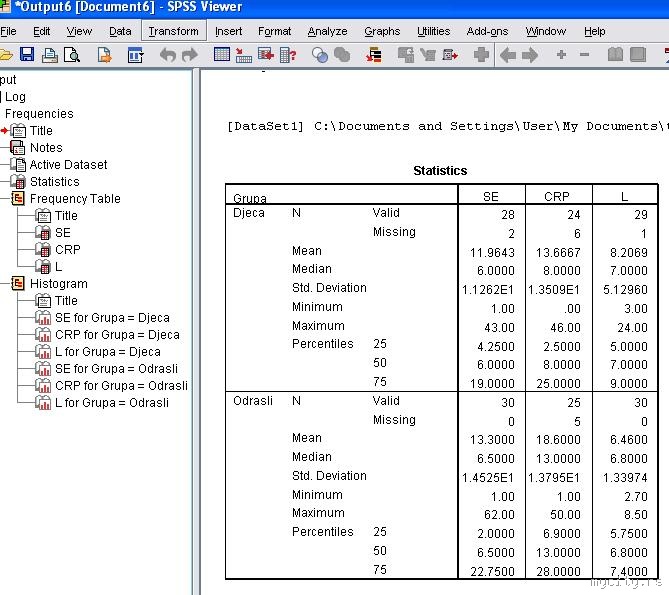Open the Edit menu
This screenshot has height=595, width=669.
pos(41,31)
